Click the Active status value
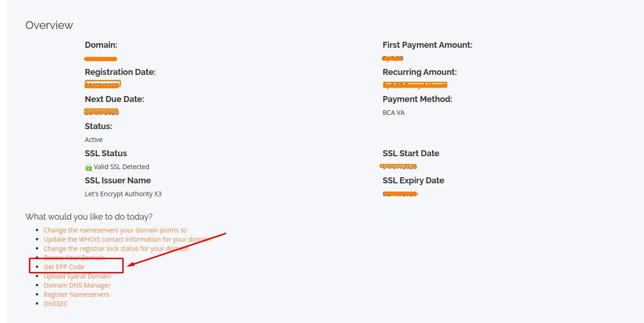Screen dimensions: 644x323 [94, 140]
